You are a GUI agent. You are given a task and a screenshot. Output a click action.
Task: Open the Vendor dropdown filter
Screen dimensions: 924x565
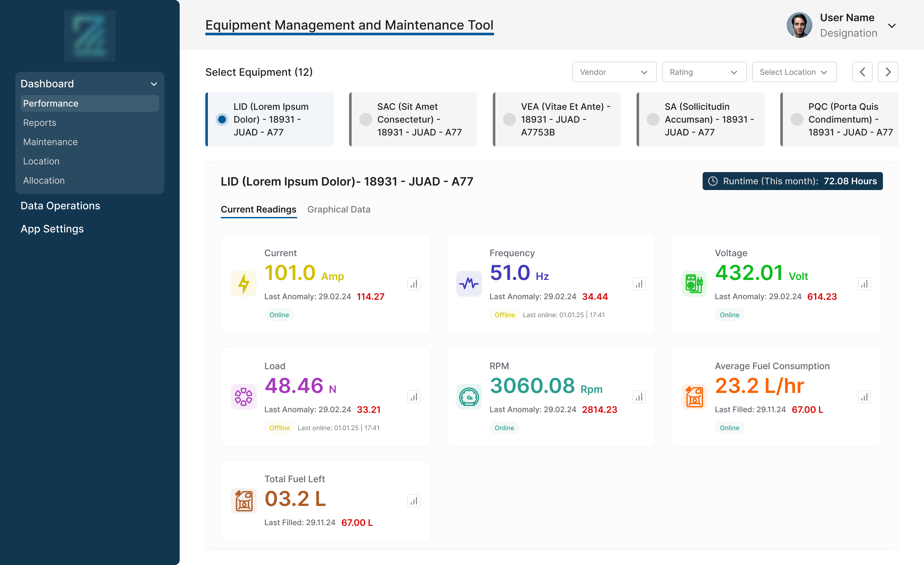click(614, 72)
